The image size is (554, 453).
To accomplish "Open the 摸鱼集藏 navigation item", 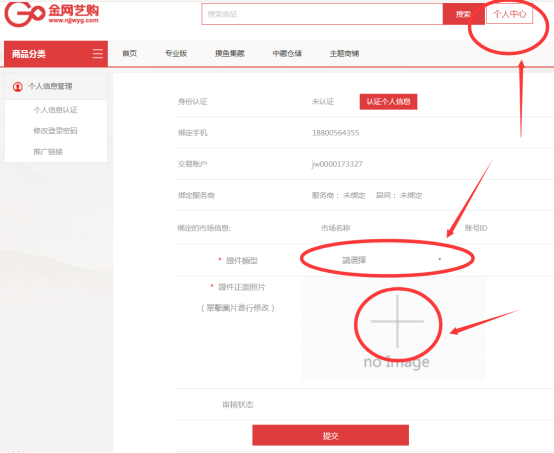I will [230, 53].
